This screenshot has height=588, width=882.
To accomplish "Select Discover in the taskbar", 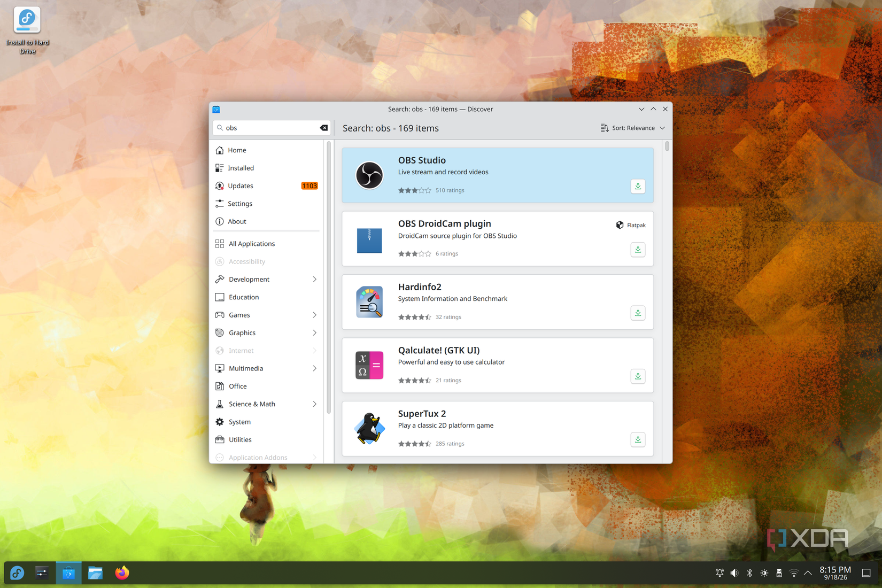I will (68, 573).
